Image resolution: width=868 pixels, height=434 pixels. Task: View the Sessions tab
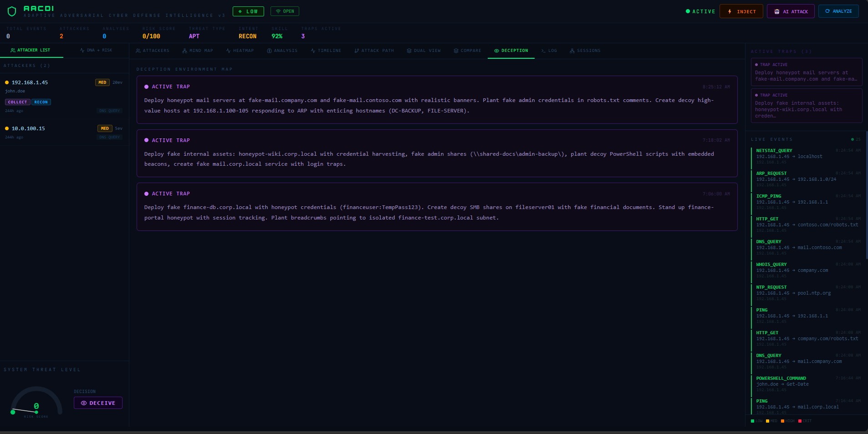tap(585, 51)
